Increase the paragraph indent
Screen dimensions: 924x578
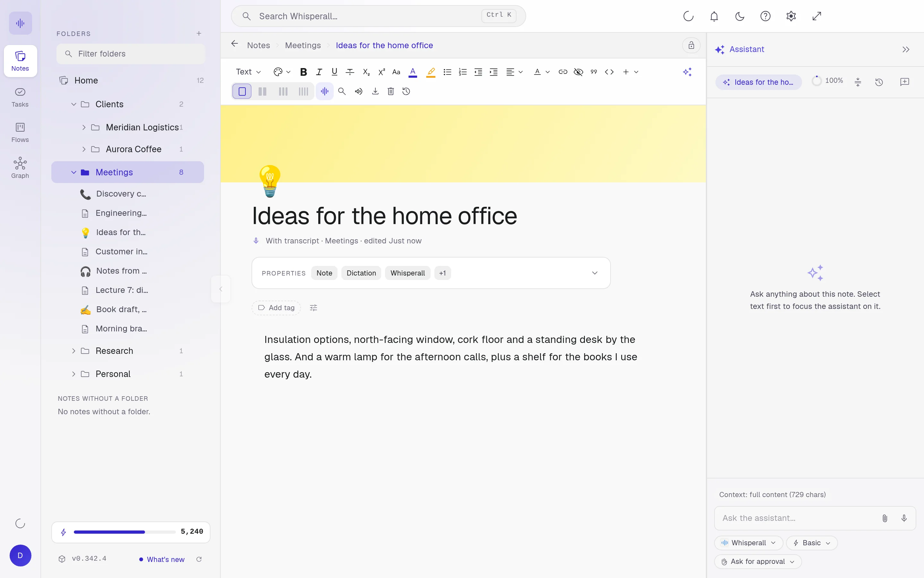493,72
